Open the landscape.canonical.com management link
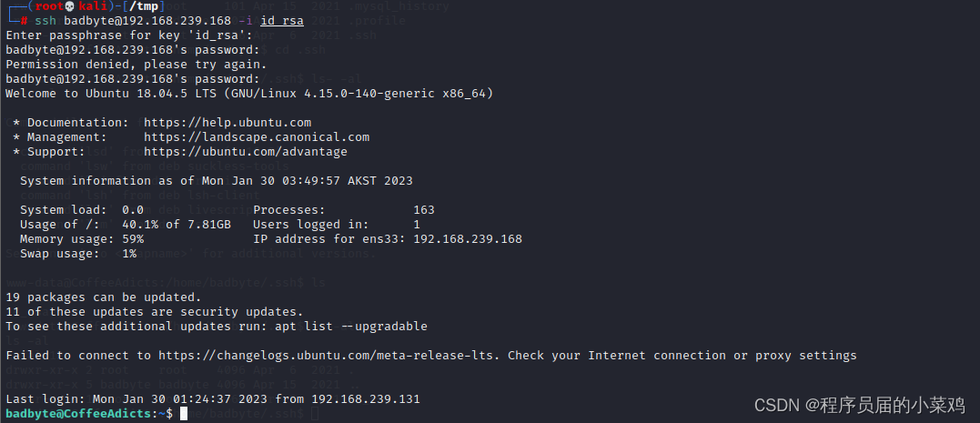 (x=257, y=137)
